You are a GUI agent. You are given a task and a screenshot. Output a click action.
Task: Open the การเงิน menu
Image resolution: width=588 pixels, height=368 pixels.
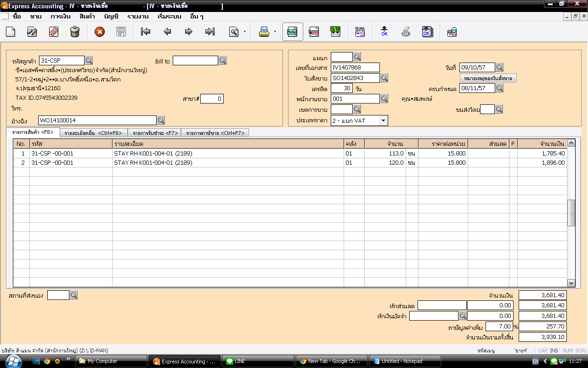(x=60, y=16)
